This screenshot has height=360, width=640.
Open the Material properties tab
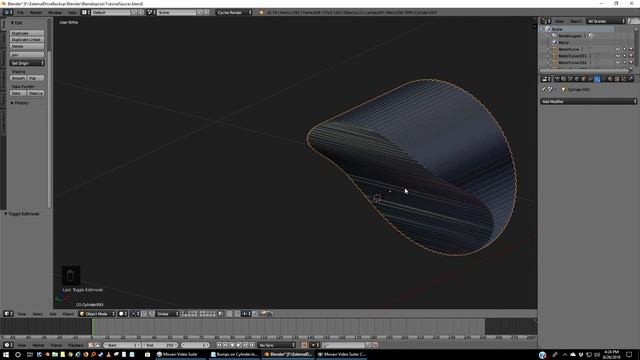pyautogui.click(x=610, y=79)
